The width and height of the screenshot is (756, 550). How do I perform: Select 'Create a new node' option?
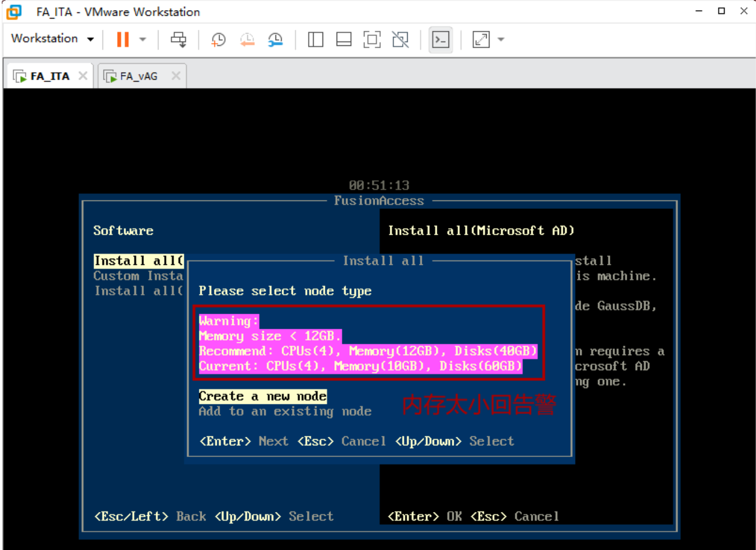pyautogui.click(x=263, y=397)
